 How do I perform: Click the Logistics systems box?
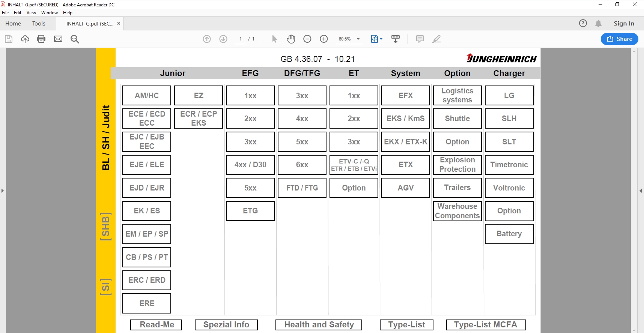click(457, 96)
